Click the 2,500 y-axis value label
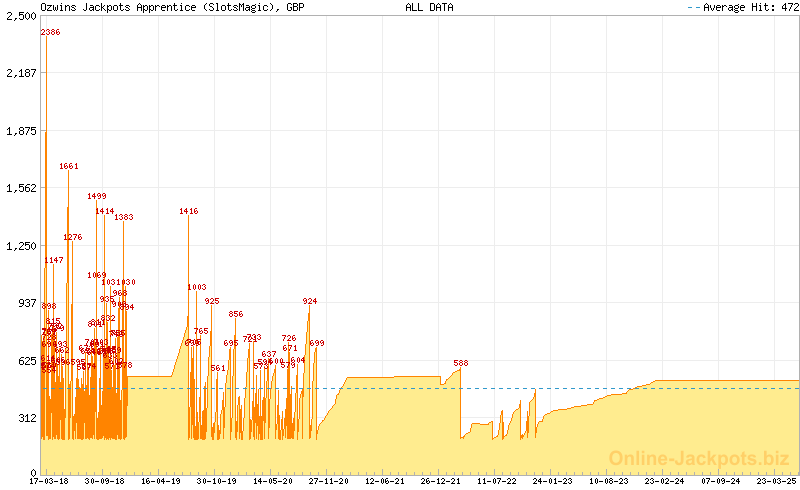 coord(20,16)
